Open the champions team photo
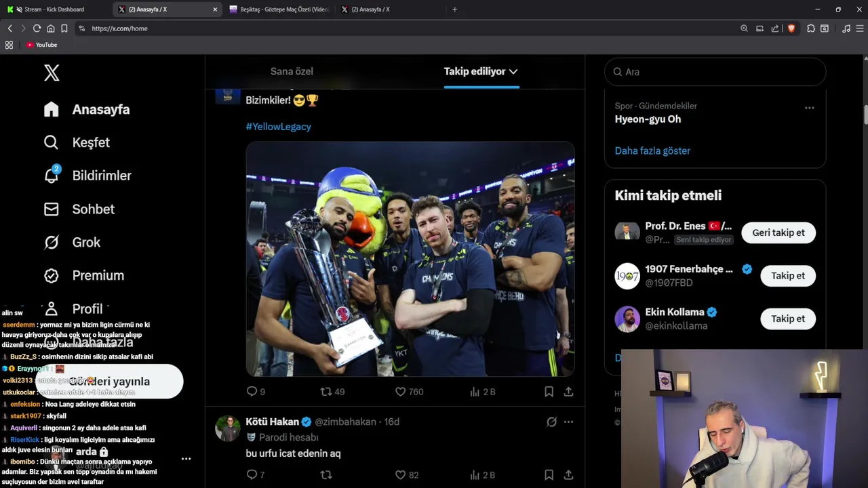 410,259
